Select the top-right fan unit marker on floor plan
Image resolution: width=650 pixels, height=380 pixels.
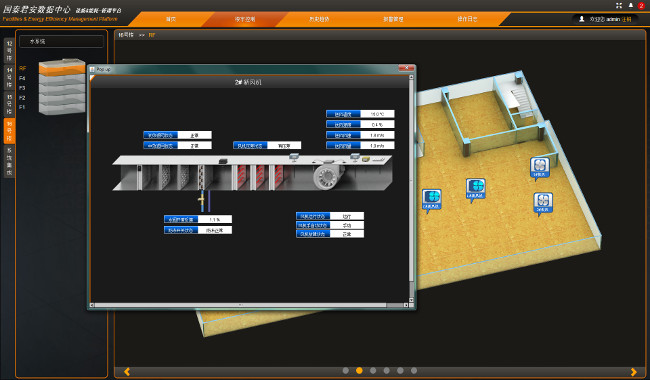click(539, 169)
